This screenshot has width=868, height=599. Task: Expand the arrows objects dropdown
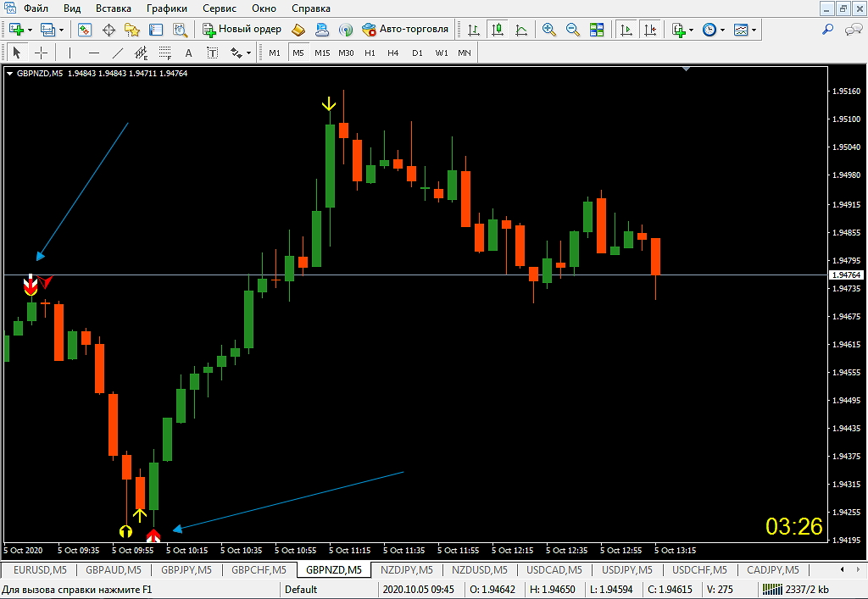pos(248,53)
